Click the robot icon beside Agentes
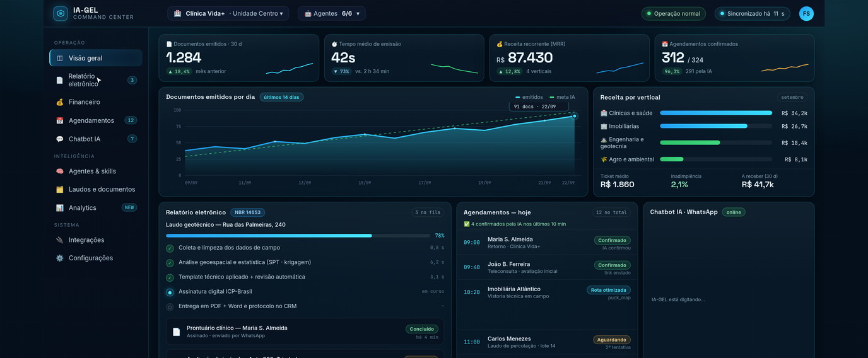The width and height of the screenshot is (868, 358). tap(308, 13)
